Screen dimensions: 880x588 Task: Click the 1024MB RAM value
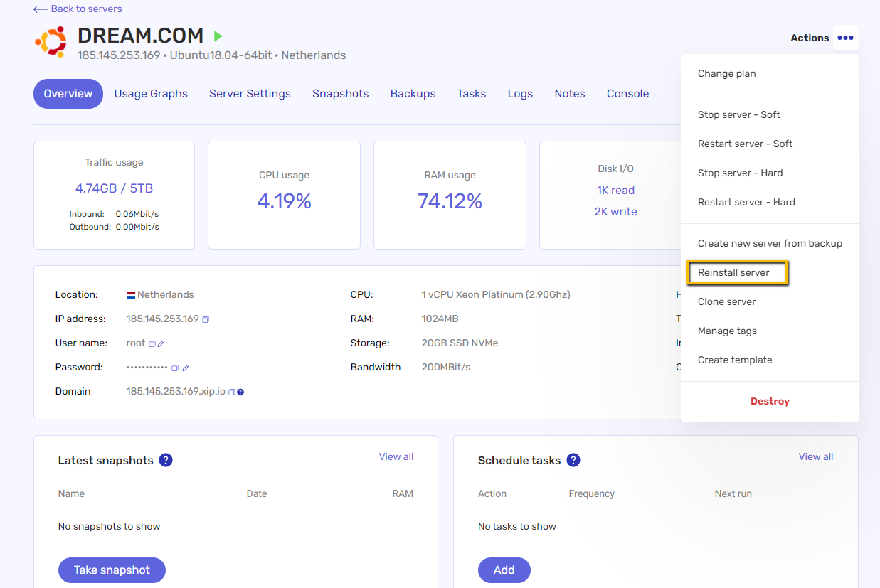pyautogui.click(x=440, y=319)
